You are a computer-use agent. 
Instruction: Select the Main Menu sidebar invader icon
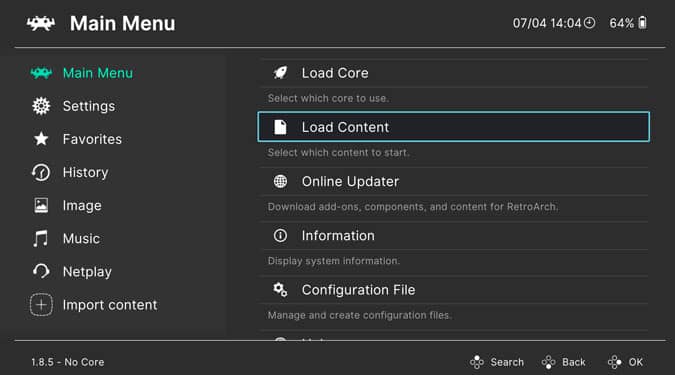point(41,73)
